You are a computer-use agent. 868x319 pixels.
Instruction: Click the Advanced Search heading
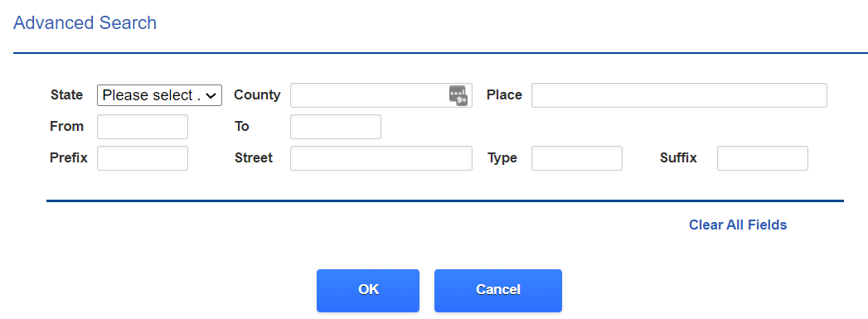85,23
